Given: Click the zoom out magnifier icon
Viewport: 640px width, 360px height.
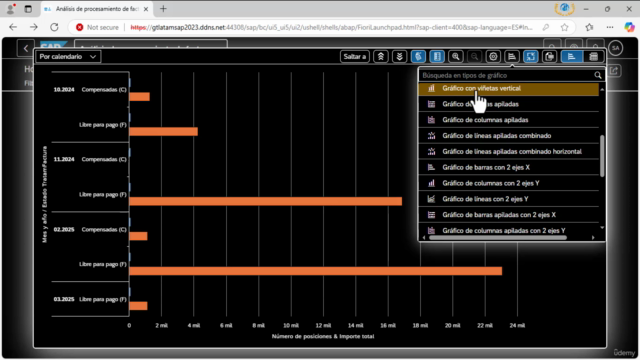Looking at the screenshot, I should (474, 57).
